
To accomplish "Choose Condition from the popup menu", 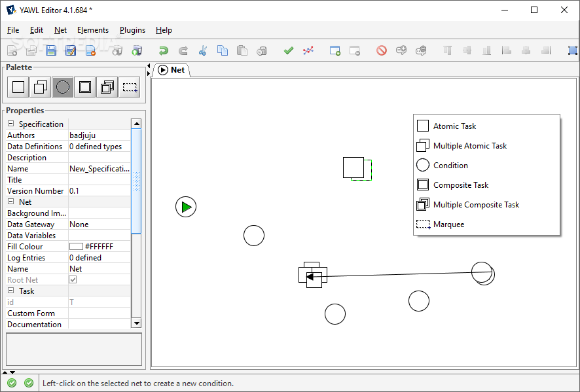I will click(486, 166).
